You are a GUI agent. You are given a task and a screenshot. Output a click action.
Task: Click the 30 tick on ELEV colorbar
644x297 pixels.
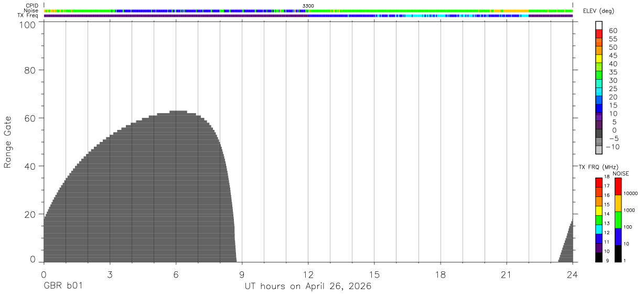point(613,80)
